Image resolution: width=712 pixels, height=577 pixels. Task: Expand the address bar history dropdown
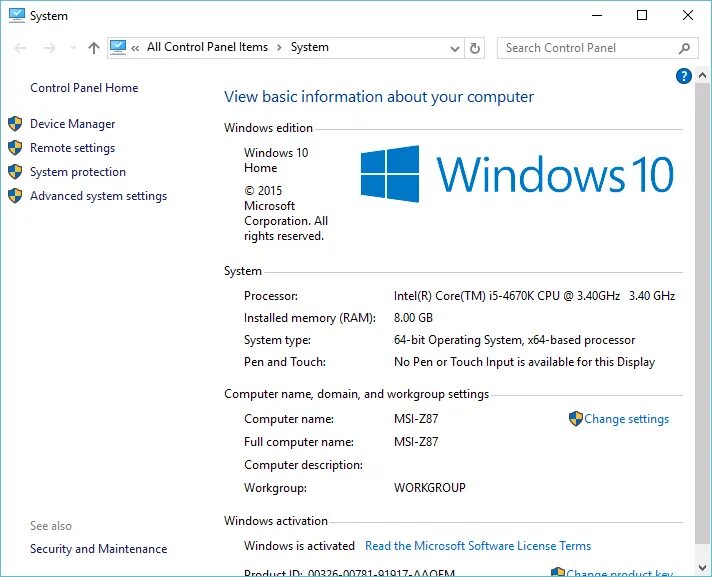tap(454, 48)
